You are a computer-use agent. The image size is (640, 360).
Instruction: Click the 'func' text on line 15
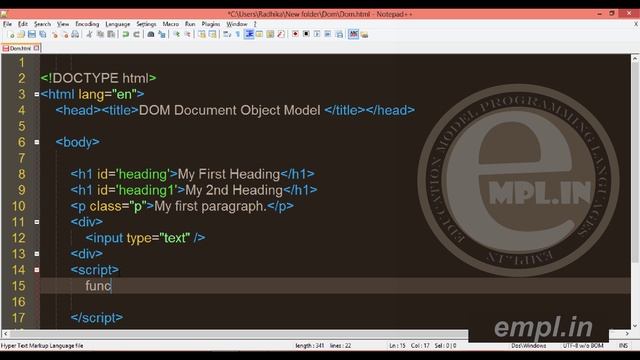pyautogui.click(x=98, y=286)
